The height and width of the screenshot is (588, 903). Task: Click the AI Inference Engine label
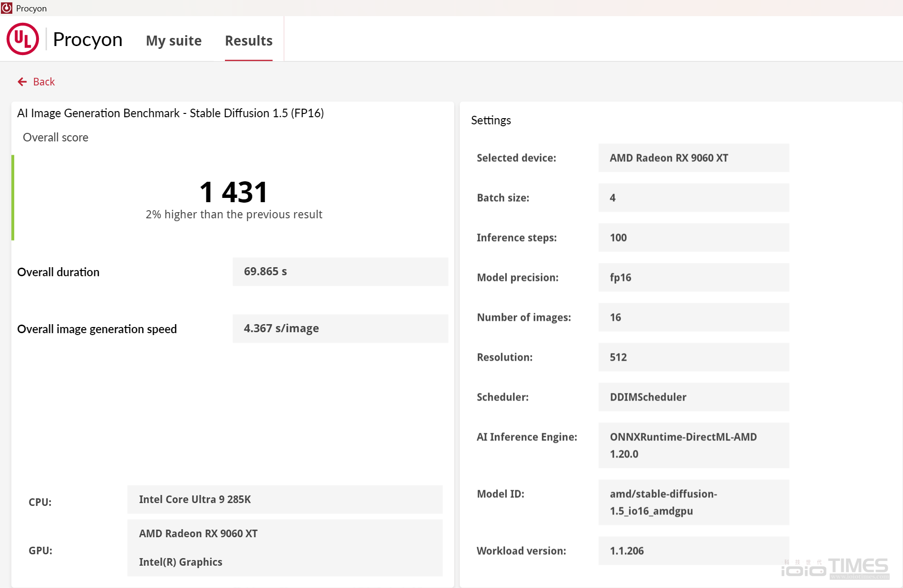(x=527, y=437)
